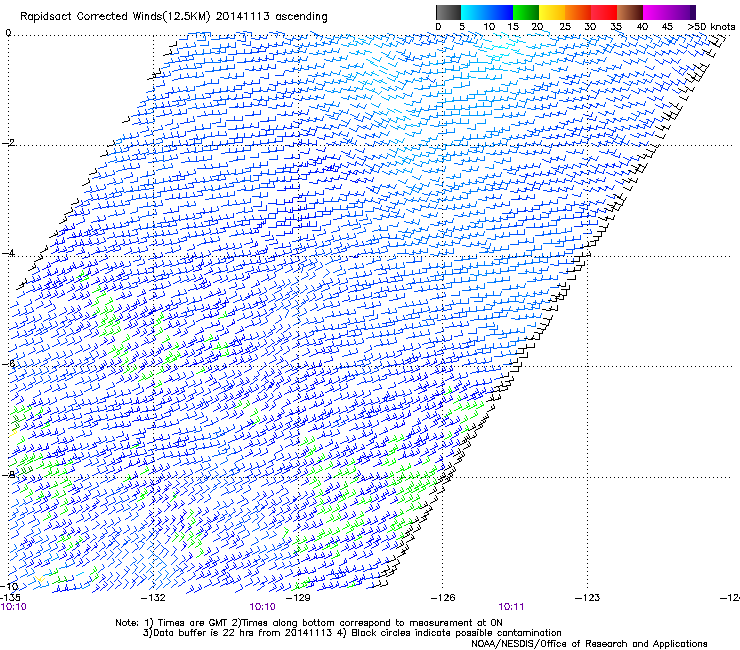This screenshot has width=740, height=650.
Task: Select the orange 25–30 knots legend segment
Action: [578, 12]
